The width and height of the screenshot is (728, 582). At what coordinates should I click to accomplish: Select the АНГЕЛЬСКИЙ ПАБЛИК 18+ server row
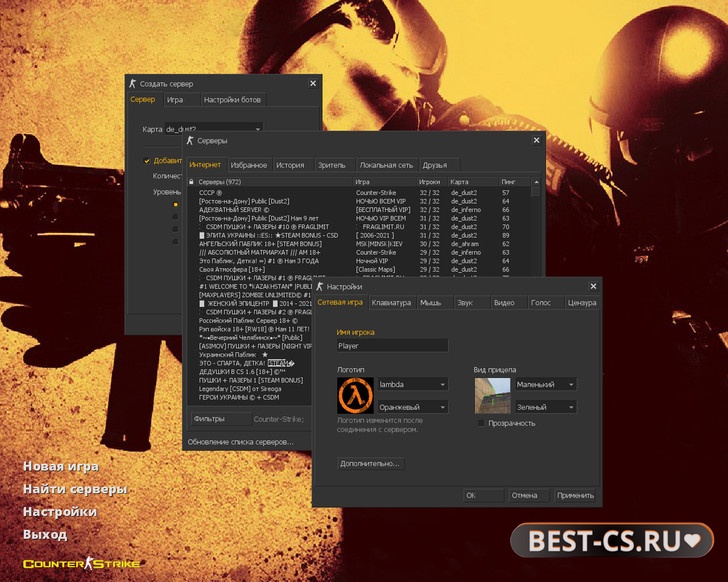coord(359,244)
